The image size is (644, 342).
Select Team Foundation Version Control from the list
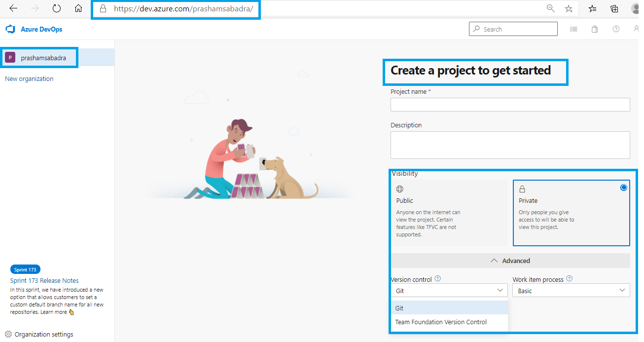click(441, 322)
